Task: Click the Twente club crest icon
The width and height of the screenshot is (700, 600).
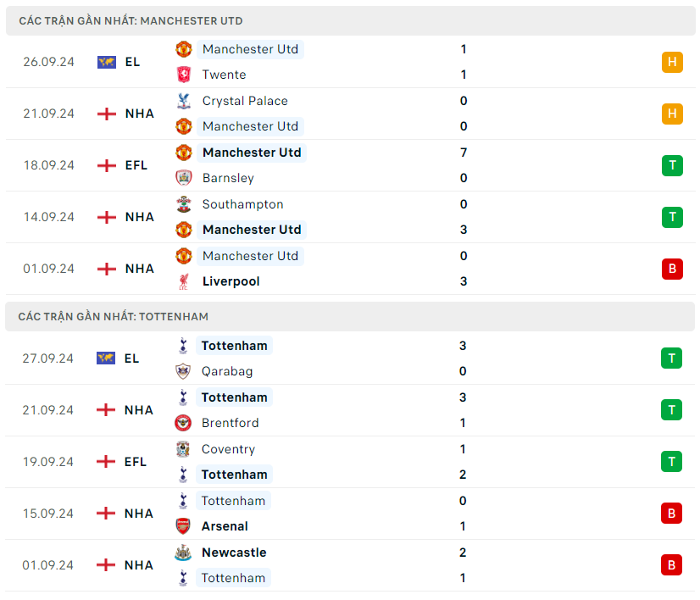Action: (x=183, y=75)
